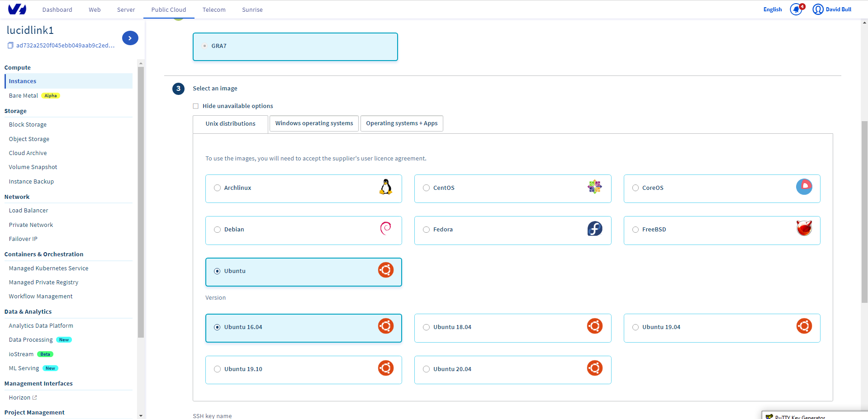Select the CentOS radio button
This screenshot has width=868, height=419.
point(426,188)
